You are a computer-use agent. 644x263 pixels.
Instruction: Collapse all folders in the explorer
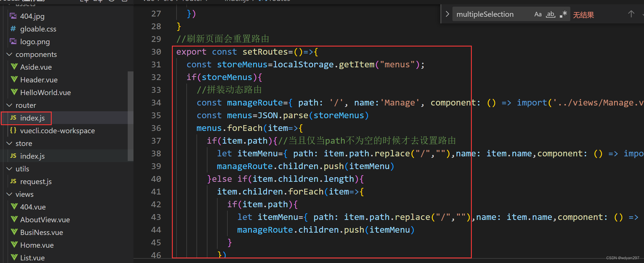point(124,1)
